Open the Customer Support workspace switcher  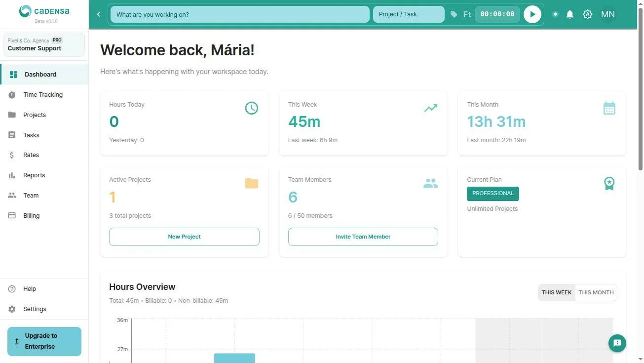(x=44, y=44)
